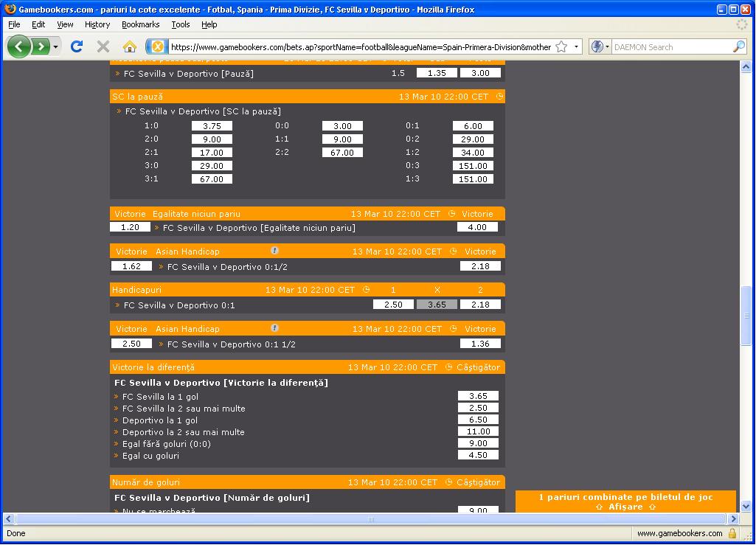
Task: Click '1 pariuri combinate pe biletul de joc'
Action: 625,497
